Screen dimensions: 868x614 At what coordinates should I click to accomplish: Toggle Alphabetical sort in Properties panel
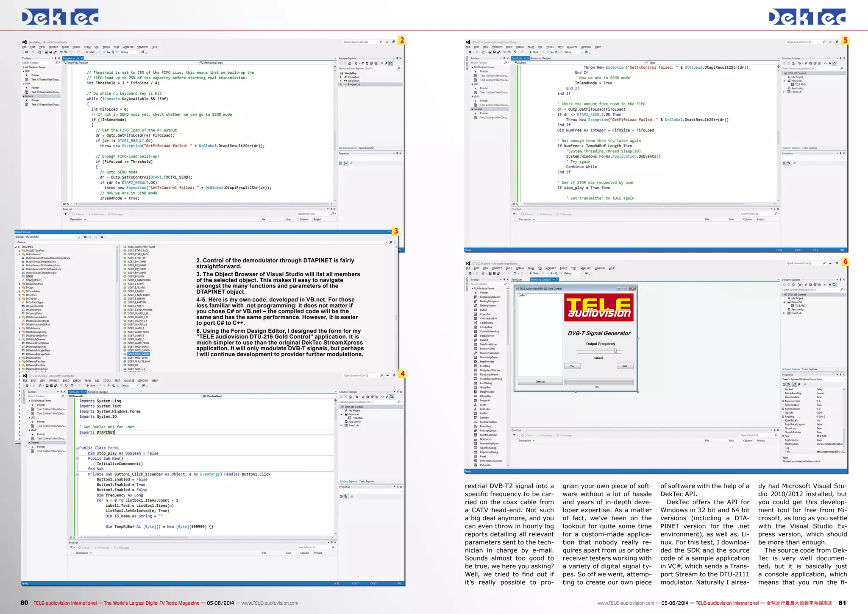coord(789,385)
